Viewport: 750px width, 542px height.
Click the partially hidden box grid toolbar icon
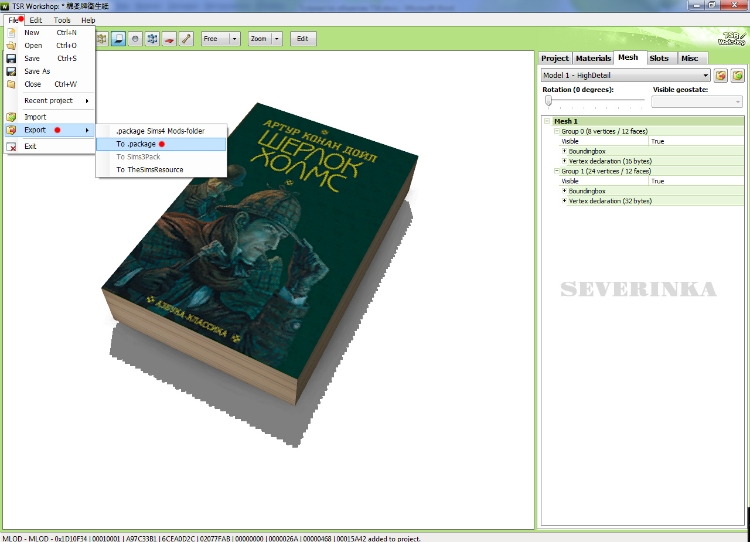coord(102,39)
